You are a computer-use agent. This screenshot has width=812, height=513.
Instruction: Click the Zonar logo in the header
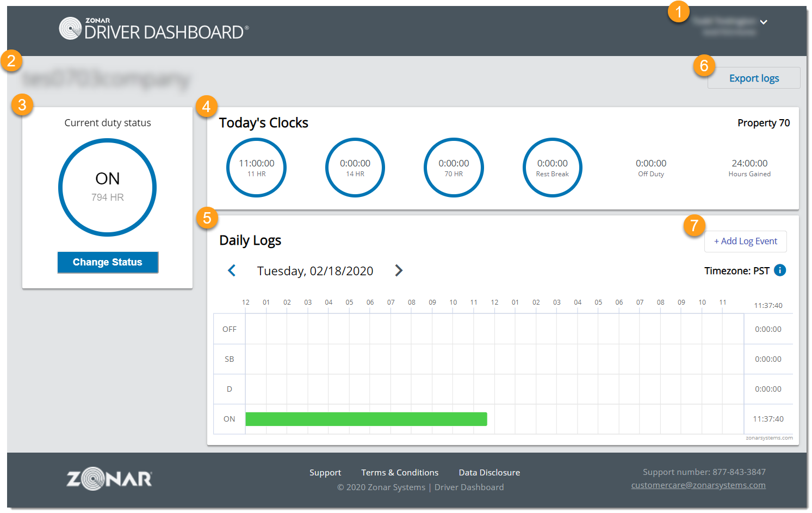[70, 28]
